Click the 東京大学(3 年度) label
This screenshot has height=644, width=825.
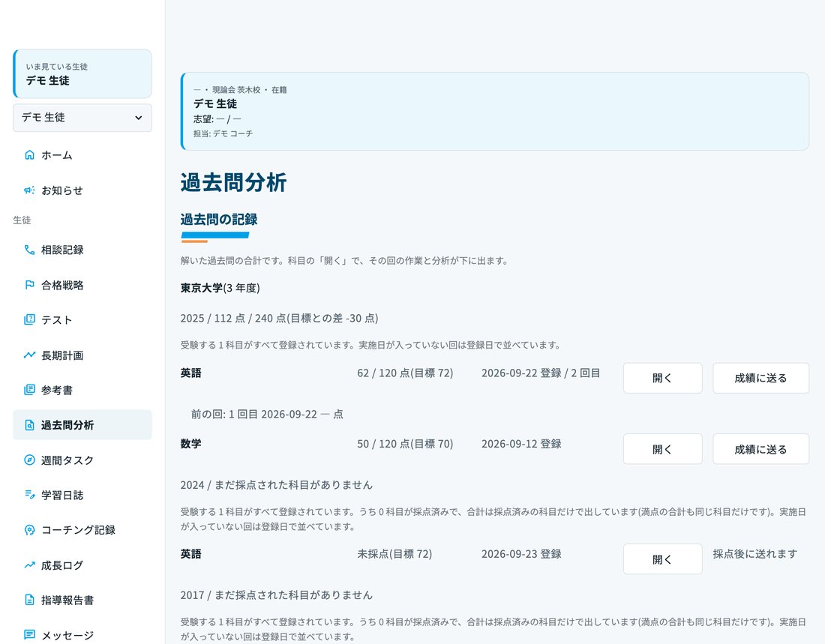click(x=220, y=288)
